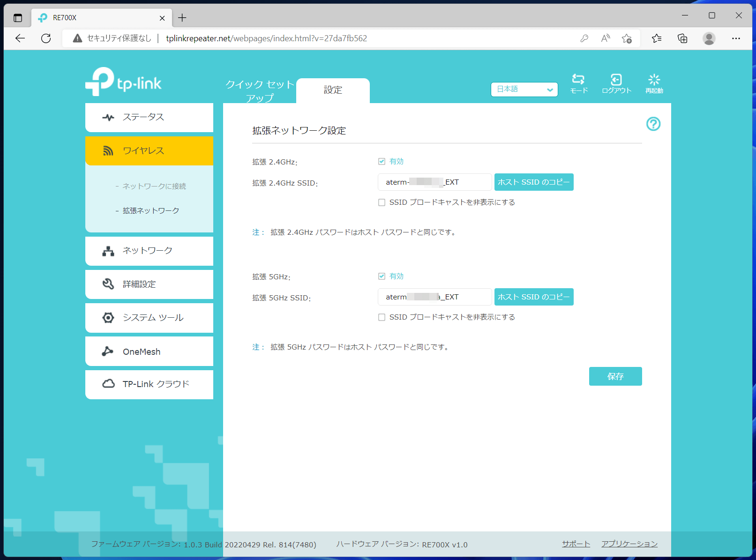The image size is (756, 560).
Task: Click the tp-link logo
Action: coord(123,82)
